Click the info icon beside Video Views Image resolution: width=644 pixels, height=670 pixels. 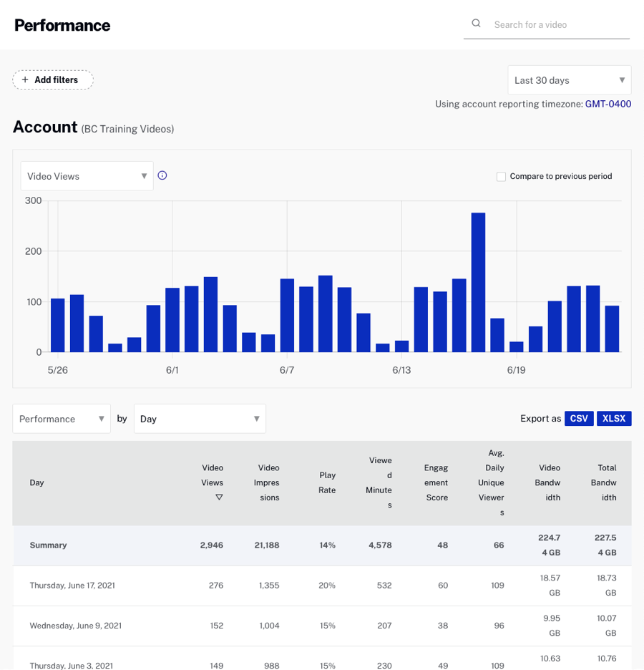coord(162,175)
